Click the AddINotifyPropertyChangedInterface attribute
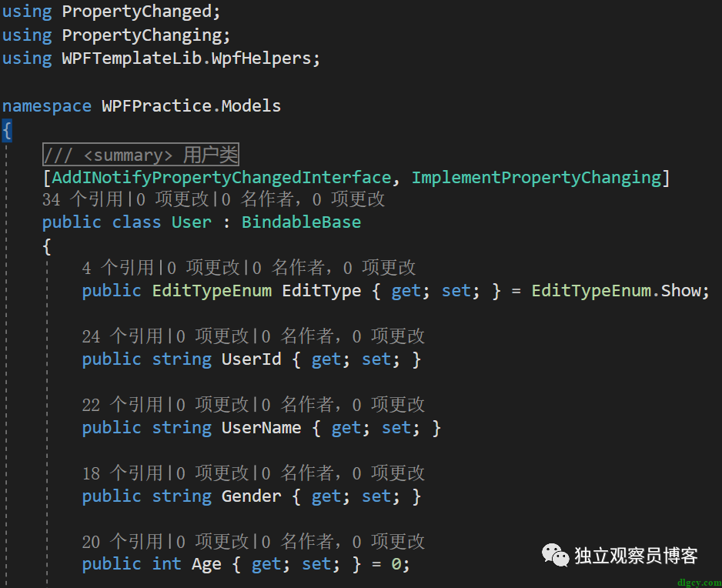Screen dimensions: 722x588 [x=221, y=178]
